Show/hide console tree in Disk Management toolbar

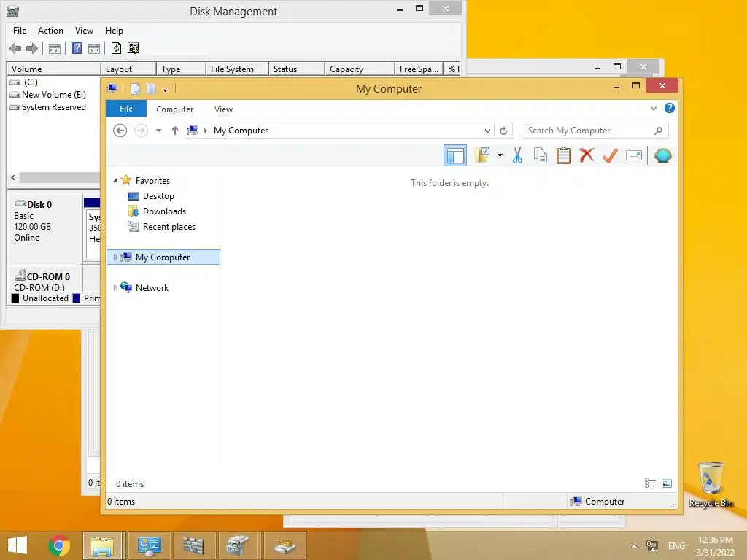(54, 48)
